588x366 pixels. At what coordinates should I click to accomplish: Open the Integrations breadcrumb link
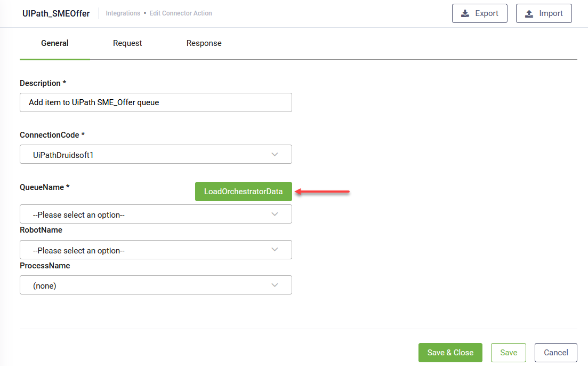coord(123,13)
